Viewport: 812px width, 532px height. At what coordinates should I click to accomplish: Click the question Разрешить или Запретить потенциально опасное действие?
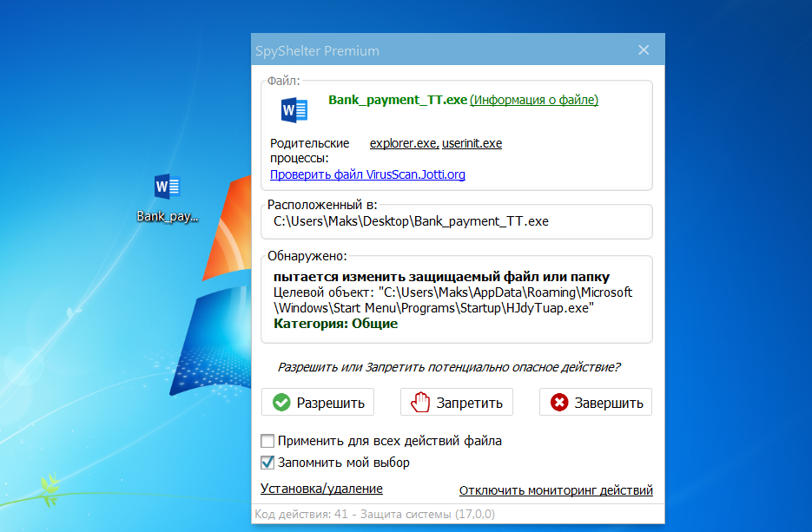[449, 367]
